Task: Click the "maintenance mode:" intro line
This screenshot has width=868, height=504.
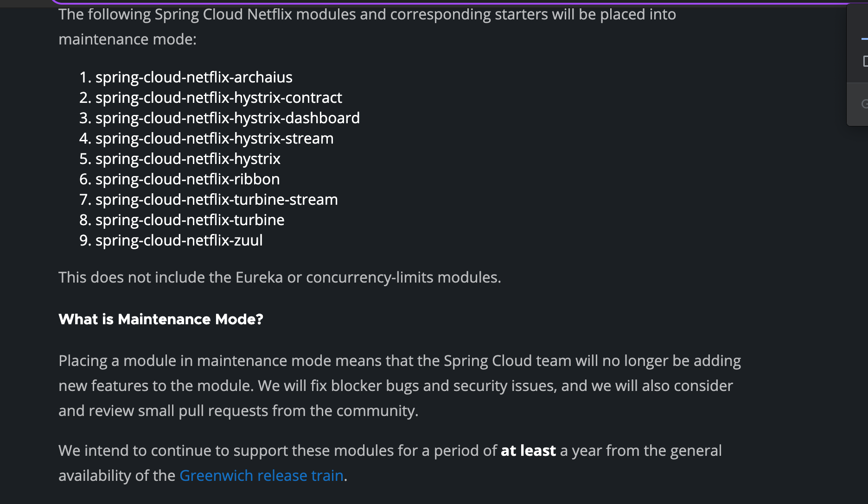Action: pyautogui.click(x=128, y=39)
